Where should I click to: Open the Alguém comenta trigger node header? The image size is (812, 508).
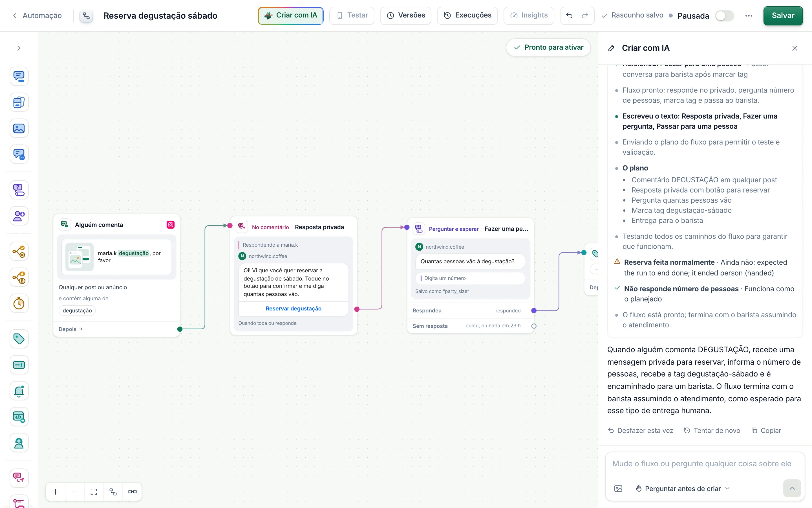(x=117, y=225)
